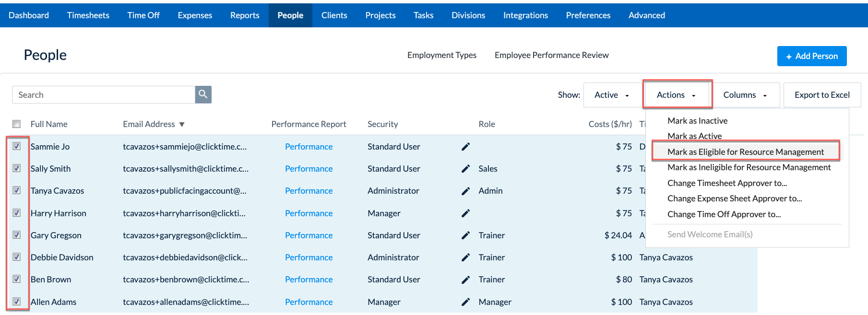The height and width of the screenshot is (315, 868).
Task: Uncheck Allen Adams's row checkbox
Action: pyautogui.click(x=17, y=302)
